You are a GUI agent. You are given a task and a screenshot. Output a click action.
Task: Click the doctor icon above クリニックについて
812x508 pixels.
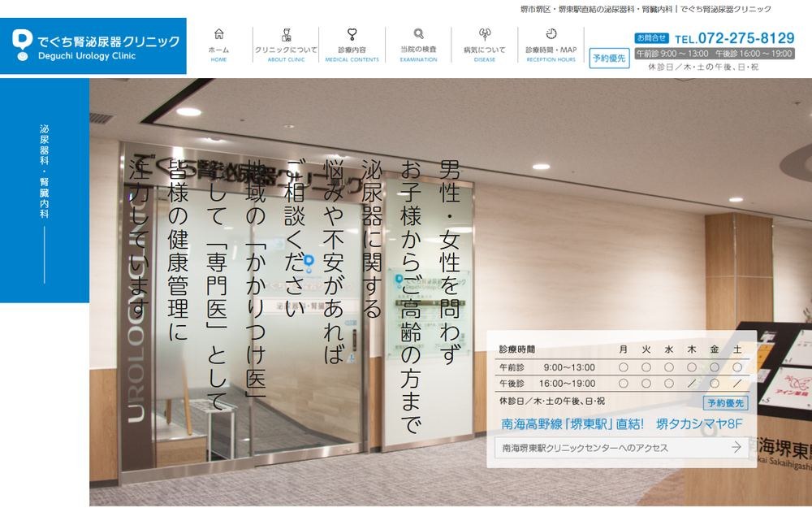pos(286,35)
